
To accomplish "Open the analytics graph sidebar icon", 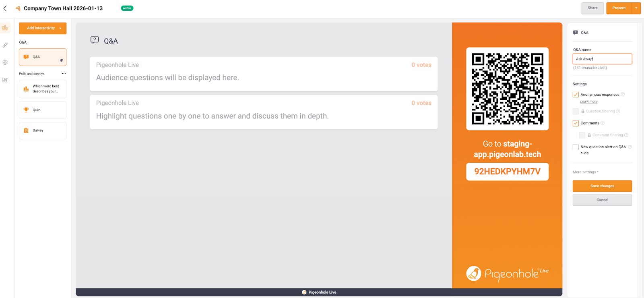I will [5, 80].
